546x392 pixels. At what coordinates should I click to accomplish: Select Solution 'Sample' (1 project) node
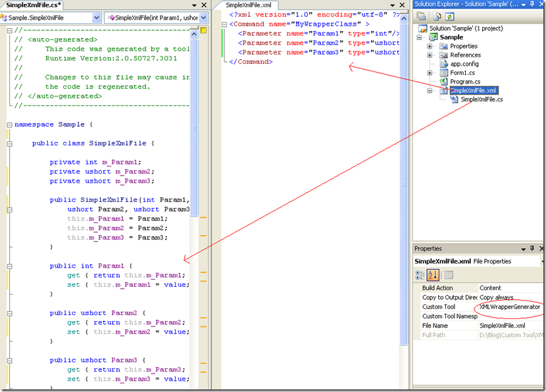[466, 28]
